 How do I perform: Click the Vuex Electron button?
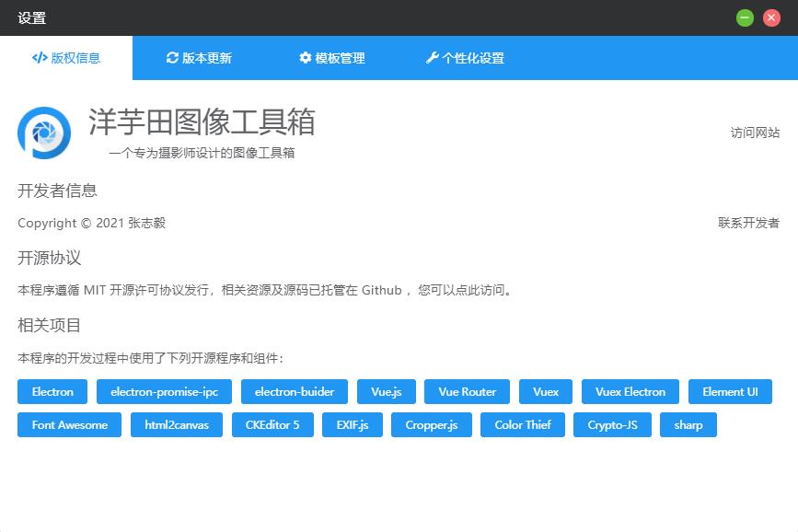click(630, 391)
